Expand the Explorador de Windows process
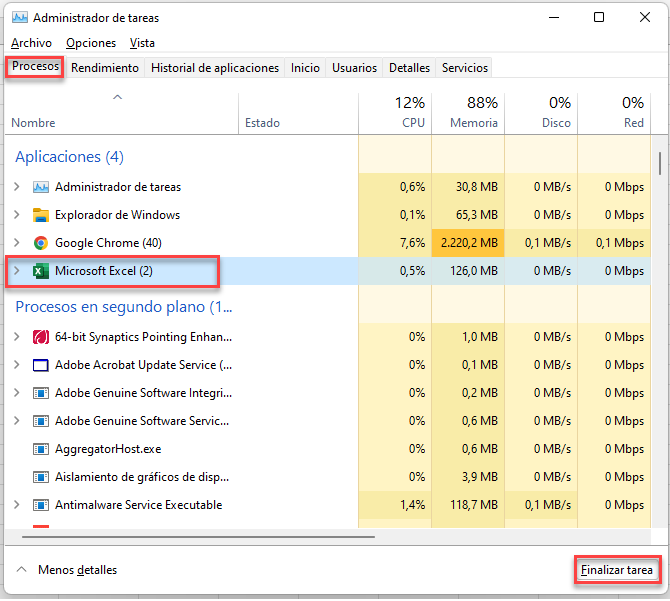Viewport: 670px width, 601px height. pos(17,214)
